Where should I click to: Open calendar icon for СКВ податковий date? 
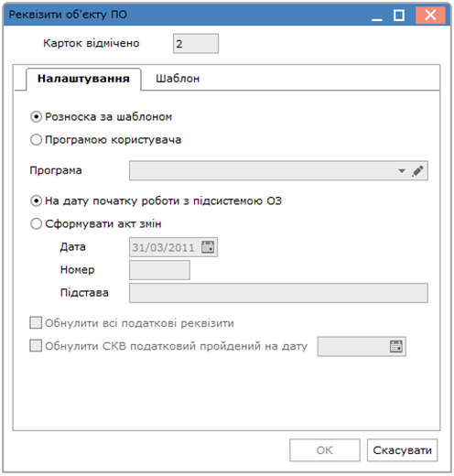pyautogui.click(x=396, y=346)
